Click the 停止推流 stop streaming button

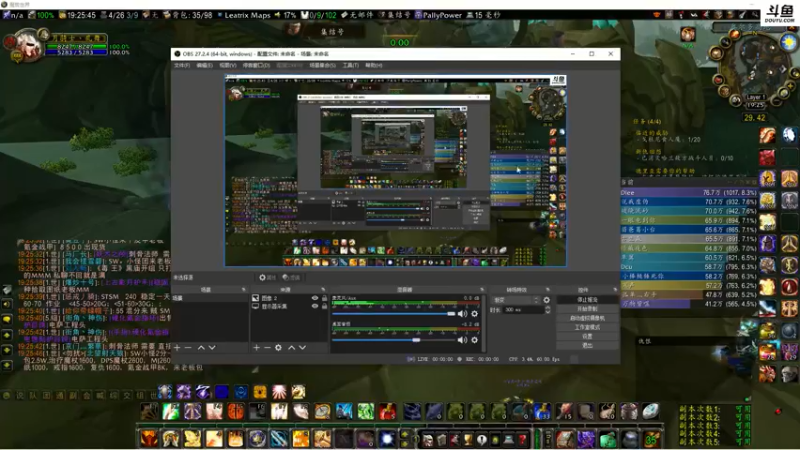pos(587,299)
